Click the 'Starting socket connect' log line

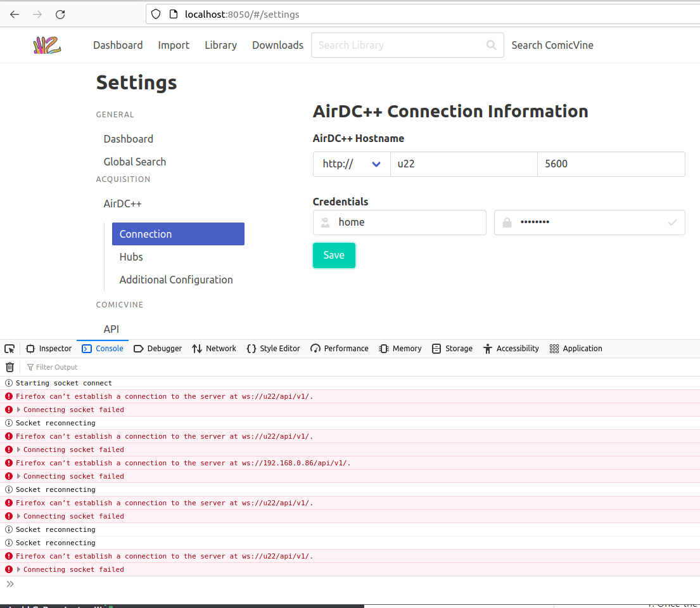64,383
